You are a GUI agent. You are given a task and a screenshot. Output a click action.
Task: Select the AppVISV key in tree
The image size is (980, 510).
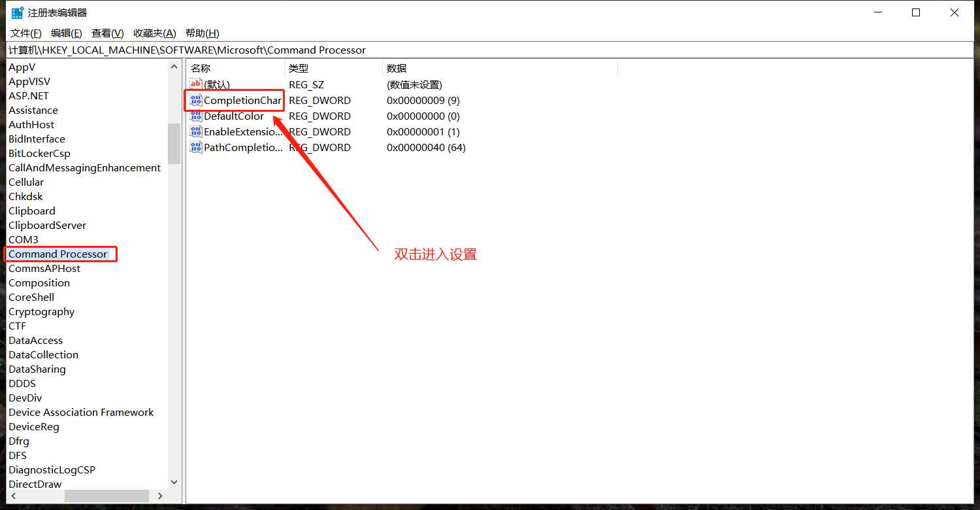[29, 81]
